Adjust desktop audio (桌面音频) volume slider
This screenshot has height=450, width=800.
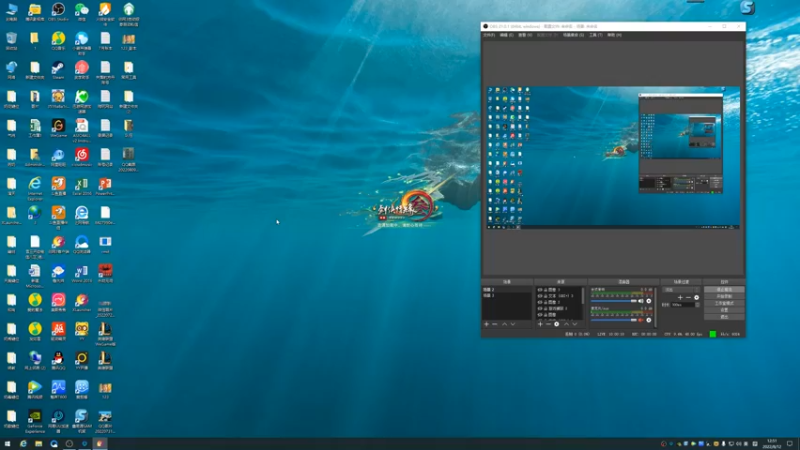(x=614, y=301)
